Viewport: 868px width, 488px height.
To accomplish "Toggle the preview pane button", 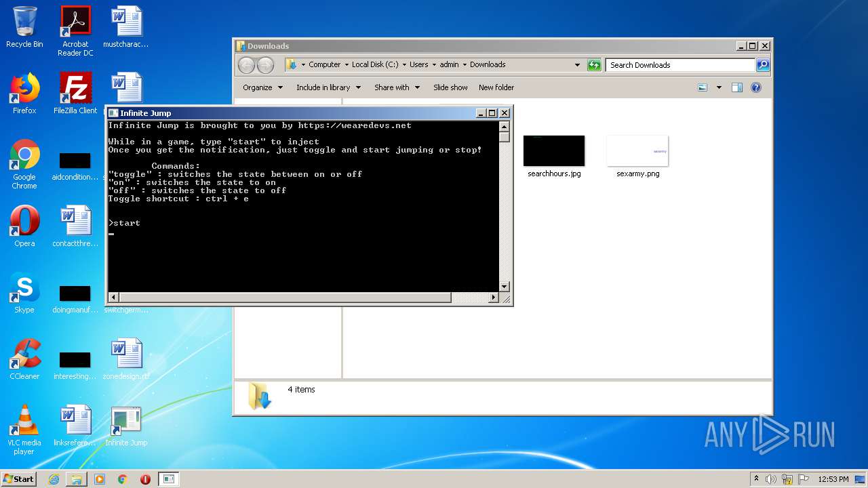I will pyautogui.click(x=737, y=87).
